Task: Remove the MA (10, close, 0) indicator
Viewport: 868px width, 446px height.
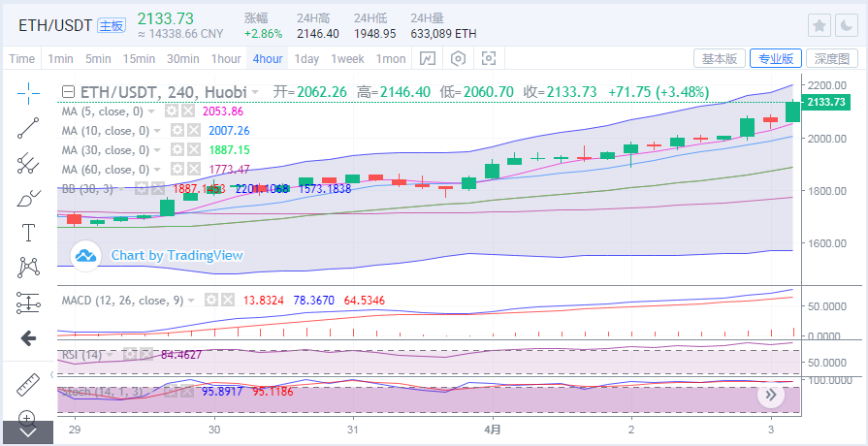Action: tap(193, 131)
